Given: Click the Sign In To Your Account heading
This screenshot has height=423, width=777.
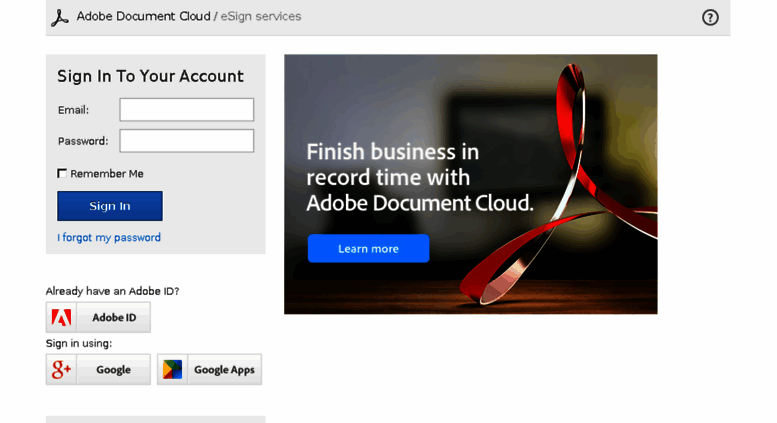Looking at the screenshot, I should [150, 76].
